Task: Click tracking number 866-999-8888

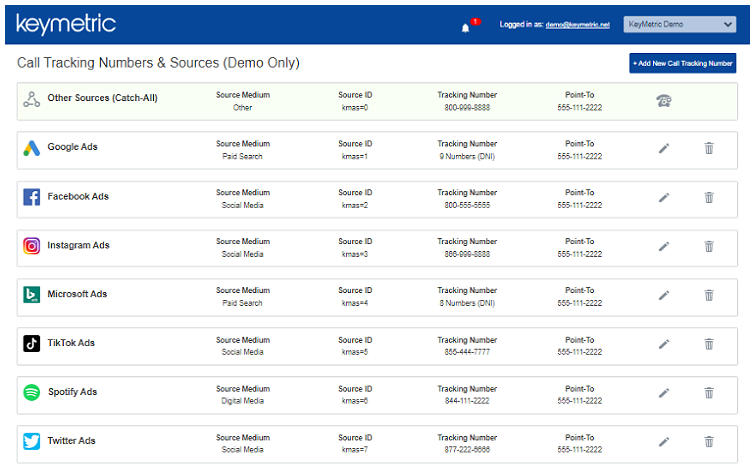Action: (467, 254)
